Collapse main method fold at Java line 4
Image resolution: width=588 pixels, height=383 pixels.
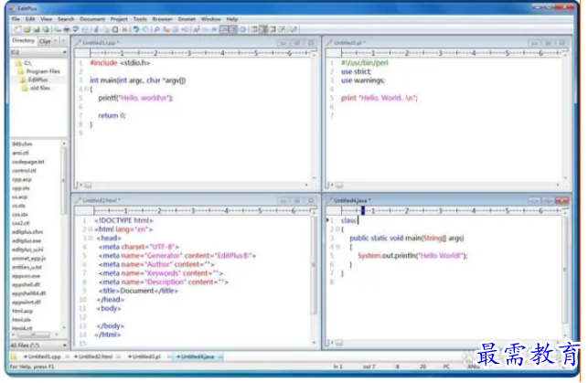click(337, 247)
